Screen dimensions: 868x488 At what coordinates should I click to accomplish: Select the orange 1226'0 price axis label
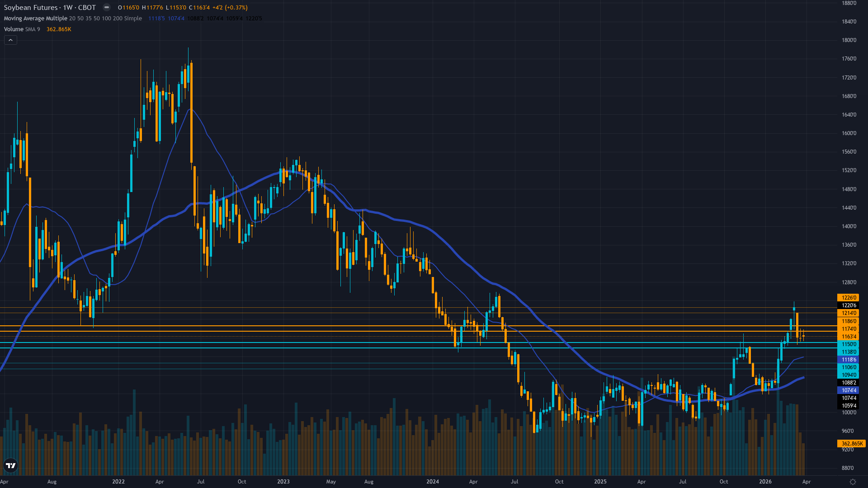pyautogui.click(x=849, y=298)
